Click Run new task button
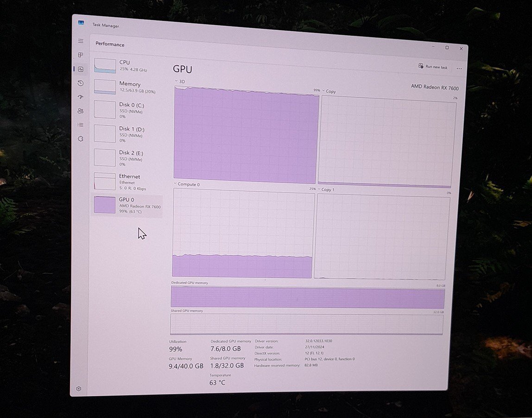The width and height of the screenshot is (532, 418). coord(433,67)
